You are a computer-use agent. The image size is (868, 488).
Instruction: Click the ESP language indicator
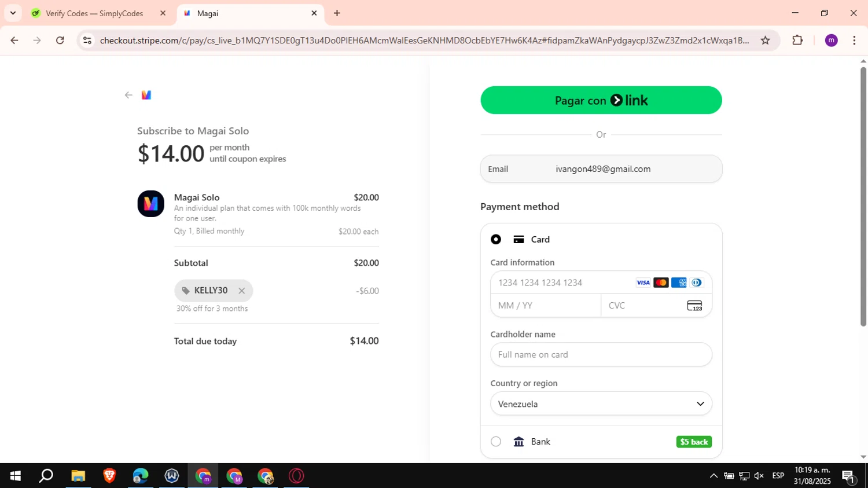(778, 476)
